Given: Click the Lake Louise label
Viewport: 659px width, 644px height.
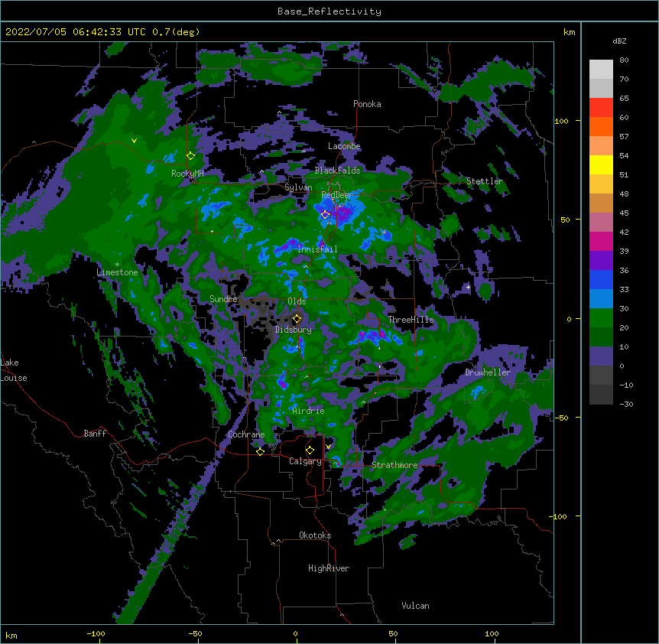Looking at the screenshot, I should 14,370.
